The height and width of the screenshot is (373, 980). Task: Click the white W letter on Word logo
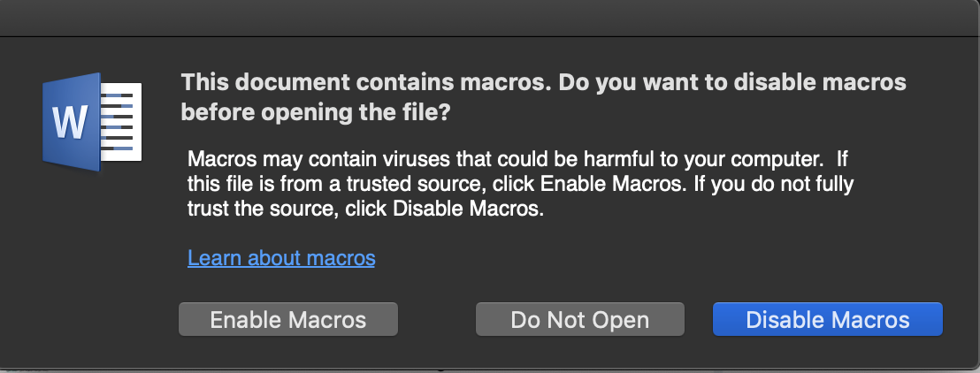tap(69, 123)
